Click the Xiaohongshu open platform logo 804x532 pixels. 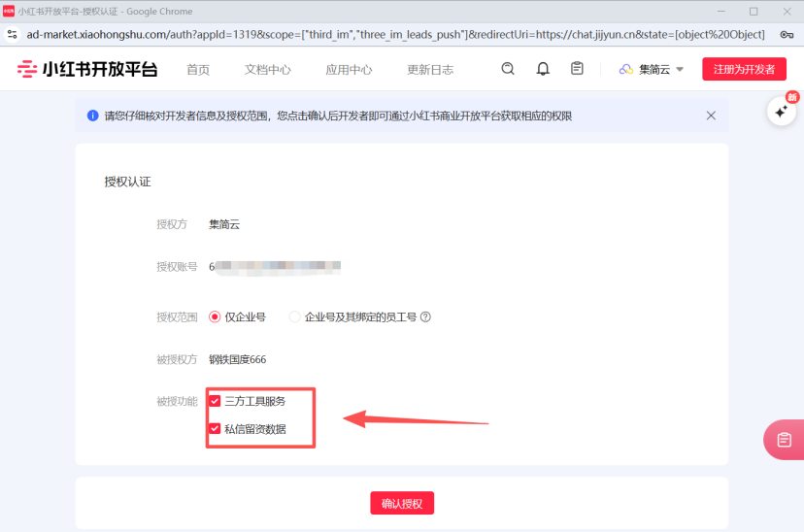pyautogui.click(x=87, y=69)
